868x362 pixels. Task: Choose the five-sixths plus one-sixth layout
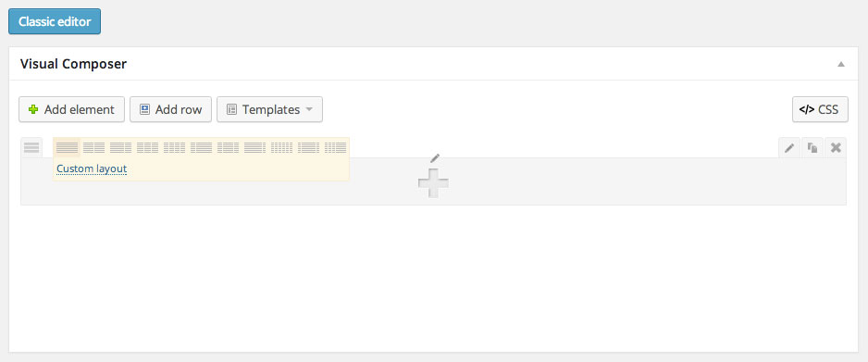(255, 147)
